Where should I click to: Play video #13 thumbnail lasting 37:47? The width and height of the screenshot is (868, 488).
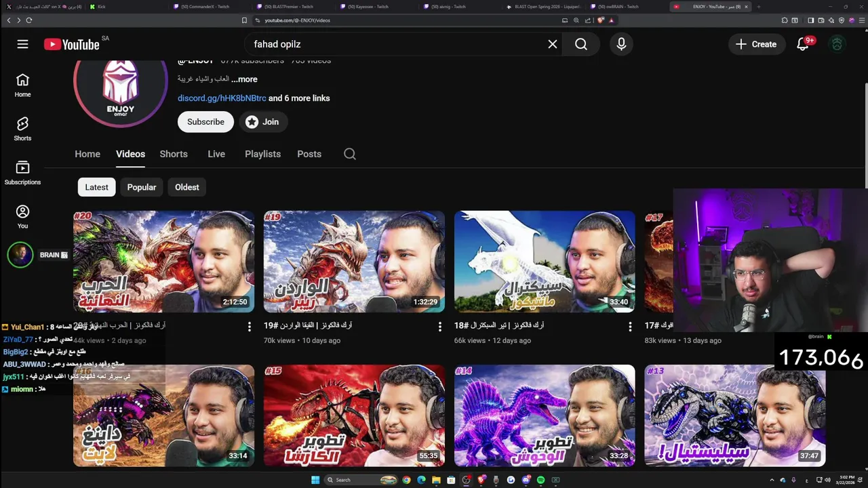[x=735, y=415]
